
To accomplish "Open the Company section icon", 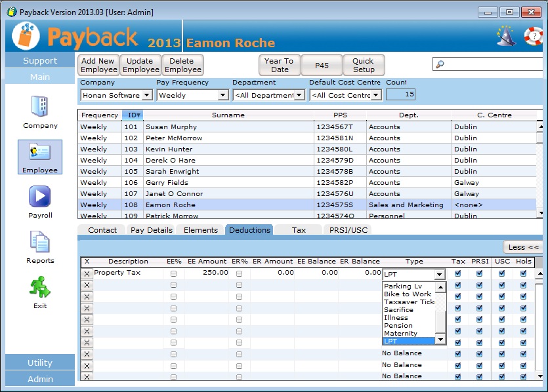I will point(40,107).
